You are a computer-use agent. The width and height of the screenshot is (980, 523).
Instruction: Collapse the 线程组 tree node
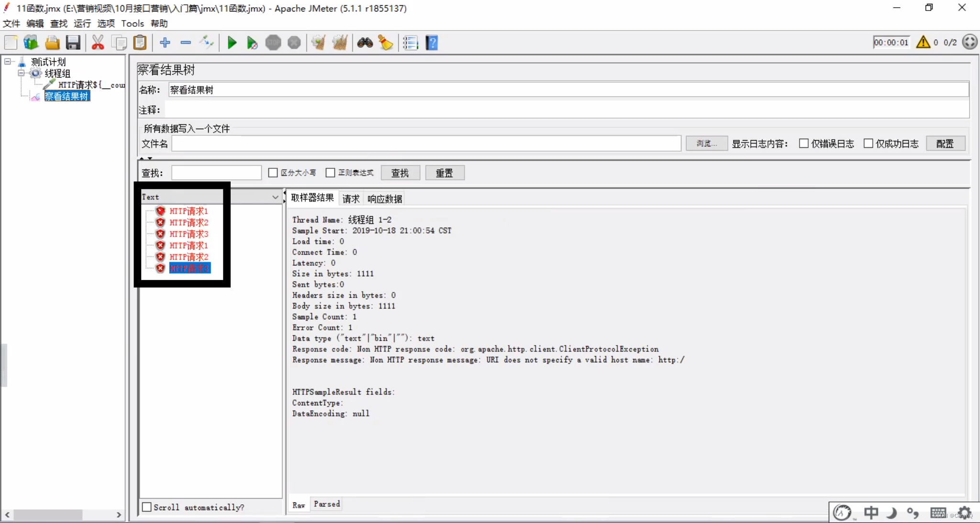coord(21,73)
